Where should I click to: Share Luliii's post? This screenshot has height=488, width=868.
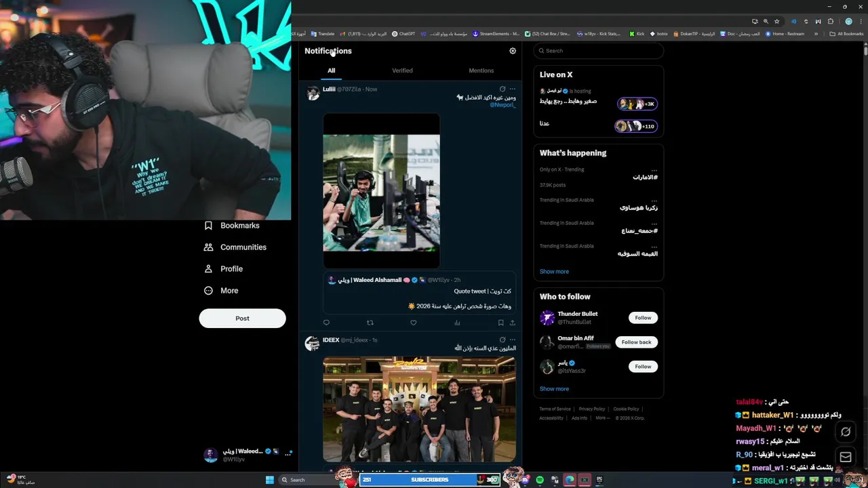(512, 323)
